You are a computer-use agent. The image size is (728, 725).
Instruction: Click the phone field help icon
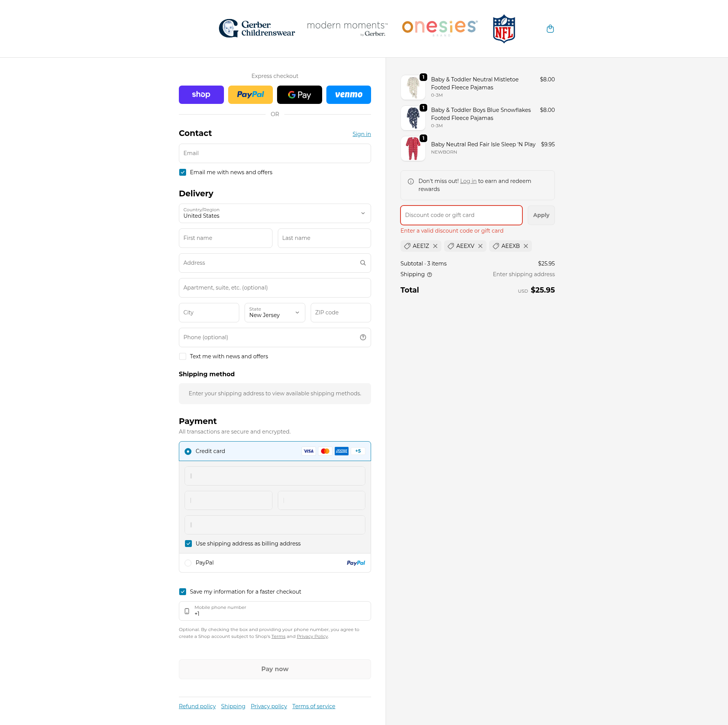pyautogui.click(x=363, y=337)
